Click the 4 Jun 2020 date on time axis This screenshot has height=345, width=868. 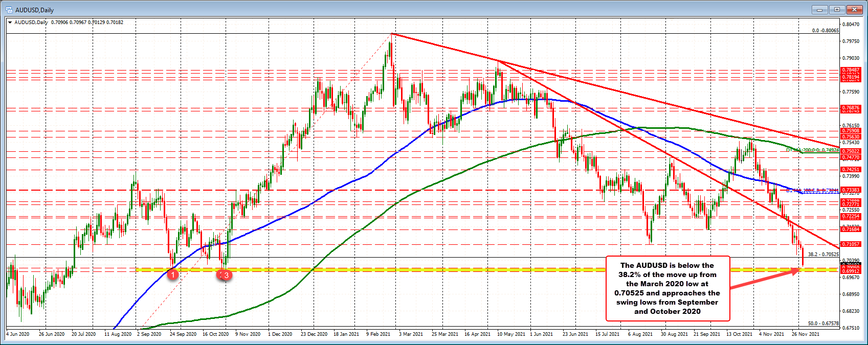pos(18,334)
